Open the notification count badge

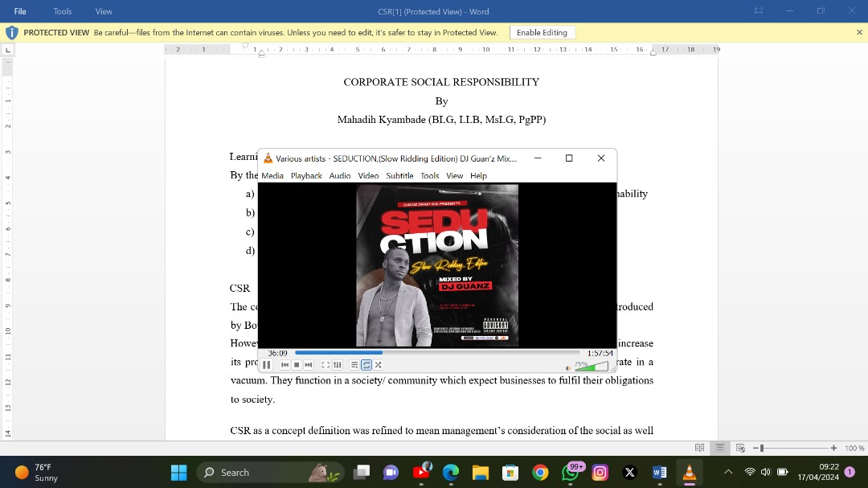point(850,472)
